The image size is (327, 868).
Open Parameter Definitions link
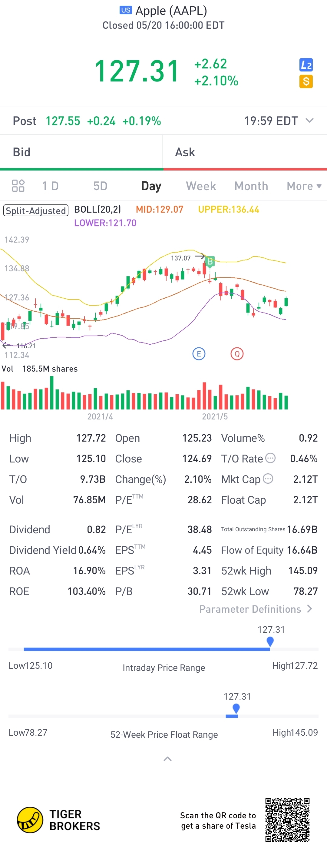pos(256,609)
